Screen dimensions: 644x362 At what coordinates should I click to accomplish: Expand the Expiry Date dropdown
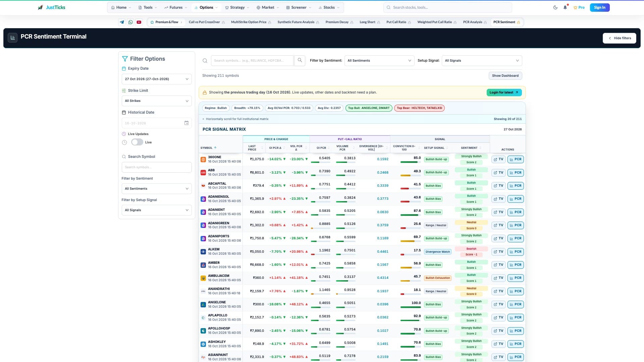[157, 79]
